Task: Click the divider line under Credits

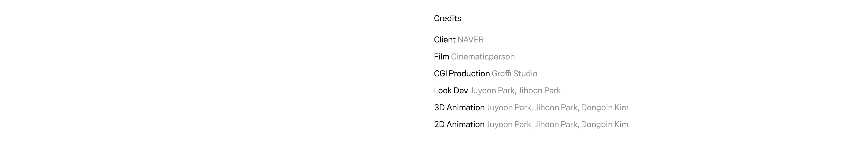Action: coord(623,28)
